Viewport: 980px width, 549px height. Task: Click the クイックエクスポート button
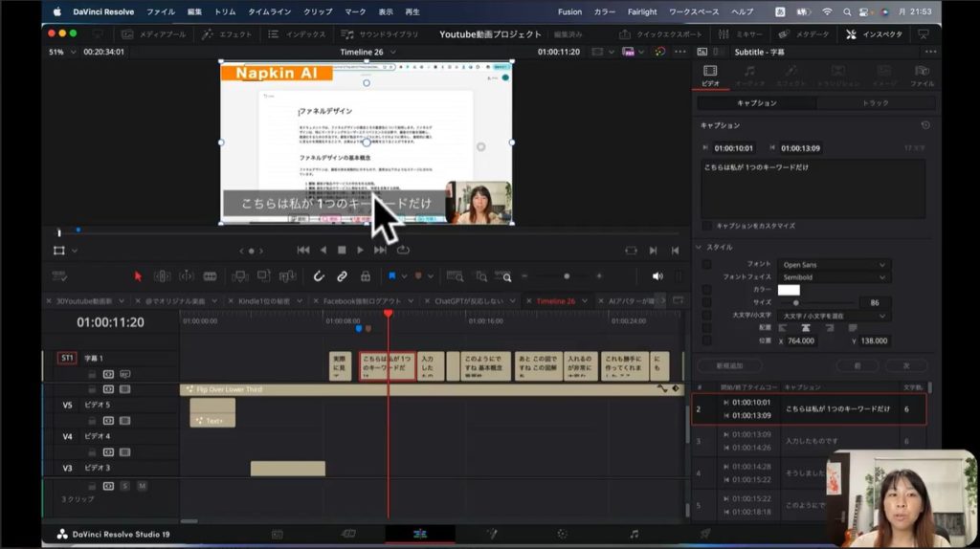[x=661, y=33]
